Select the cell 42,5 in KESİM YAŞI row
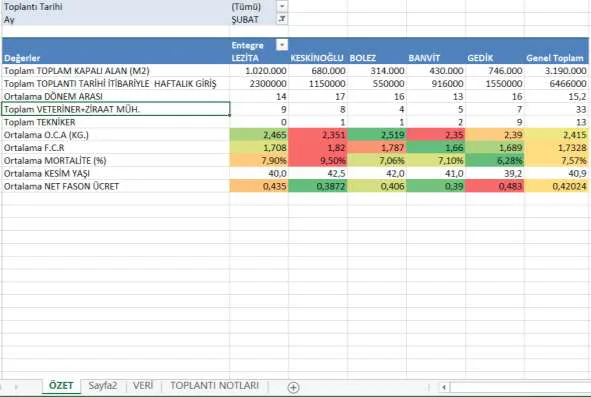This screenshot has width=591, height=397. coord(318,173)
